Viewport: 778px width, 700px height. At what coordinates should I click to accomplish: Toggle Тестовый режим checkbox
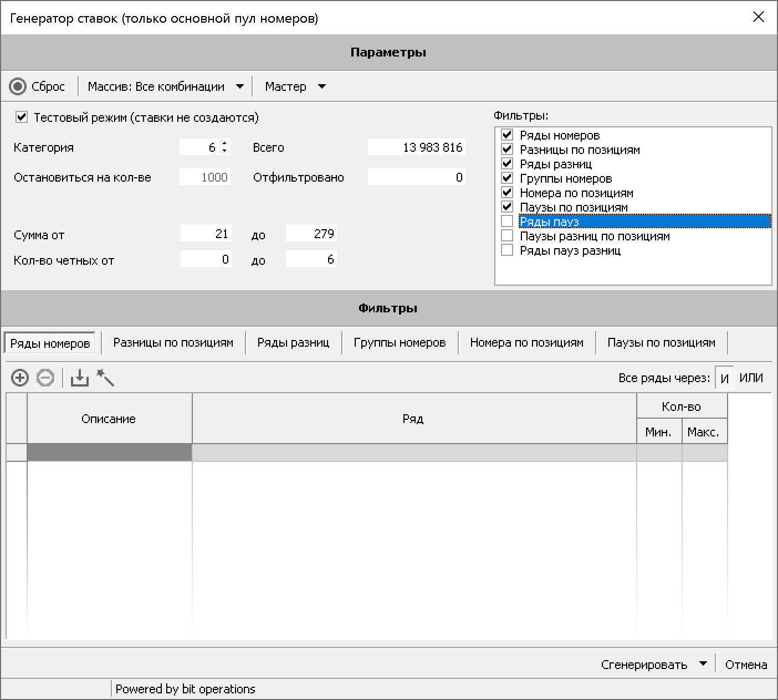22,117
